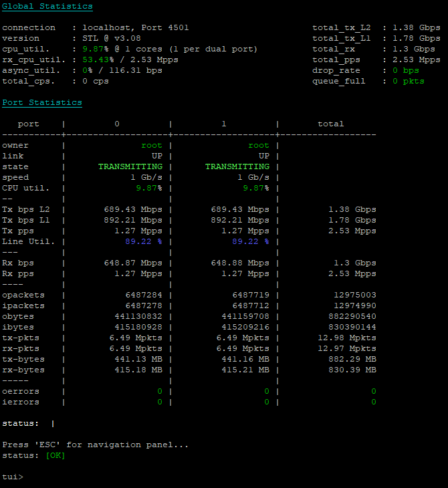448x488 pixels.
Task: Click the port 1 owner value root
Action: click(259, 145)
